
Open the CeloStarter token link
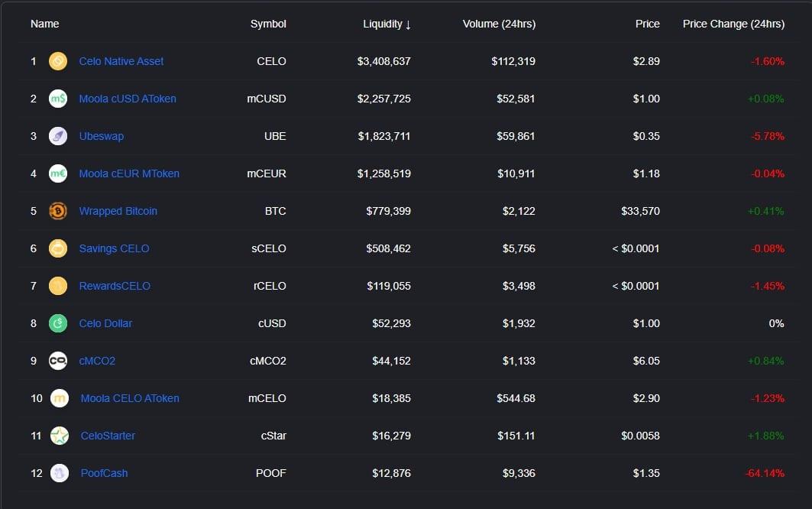[108, 436]
